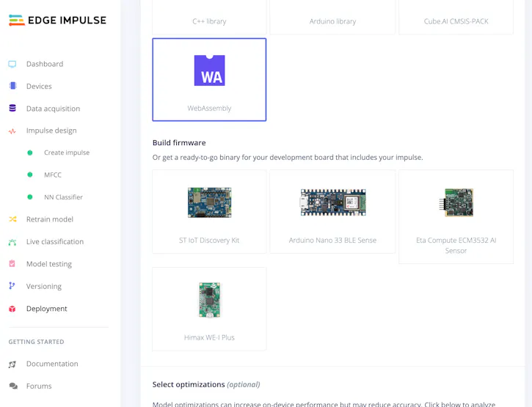This screenshot has width=532, height=407.
Task: Select Impulse design menu item
Action: (51, 131)
